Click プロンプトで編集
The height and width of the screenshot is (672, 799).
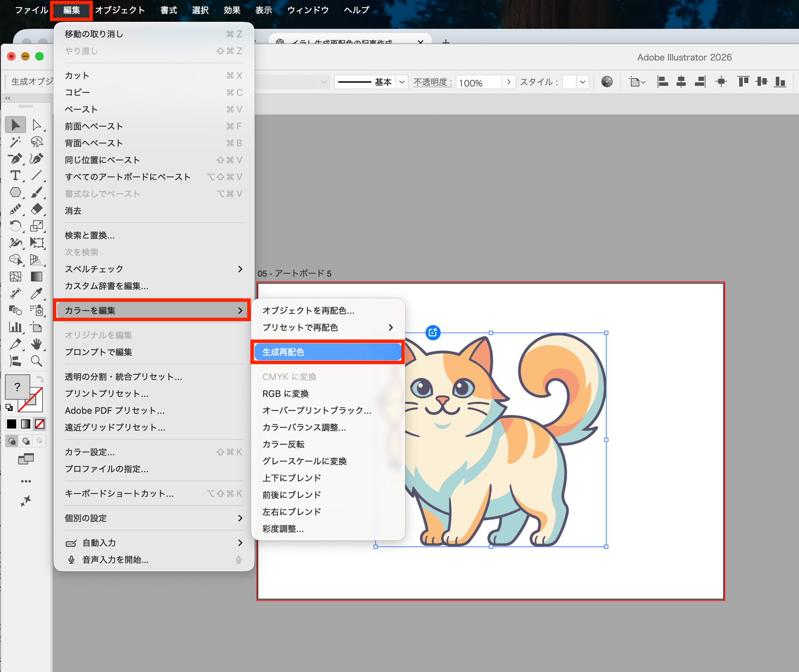coord(154,352)
